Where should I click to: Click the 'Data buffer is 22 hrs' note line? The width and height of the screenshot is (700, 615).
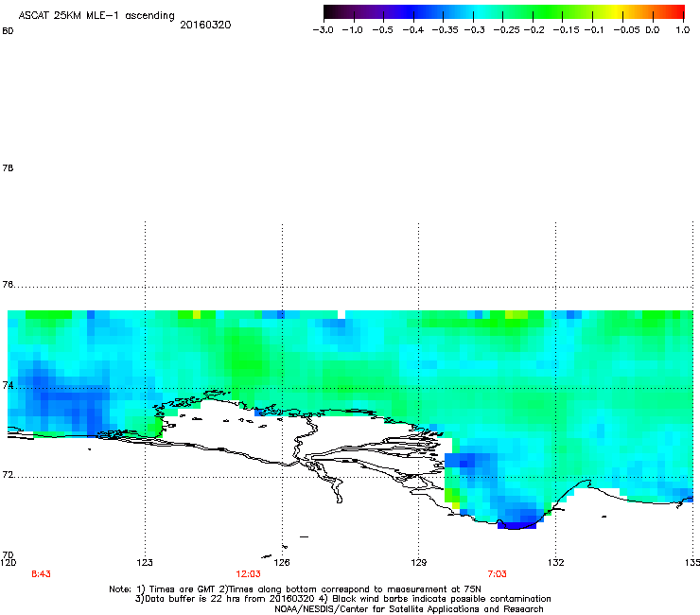[342, 599]
